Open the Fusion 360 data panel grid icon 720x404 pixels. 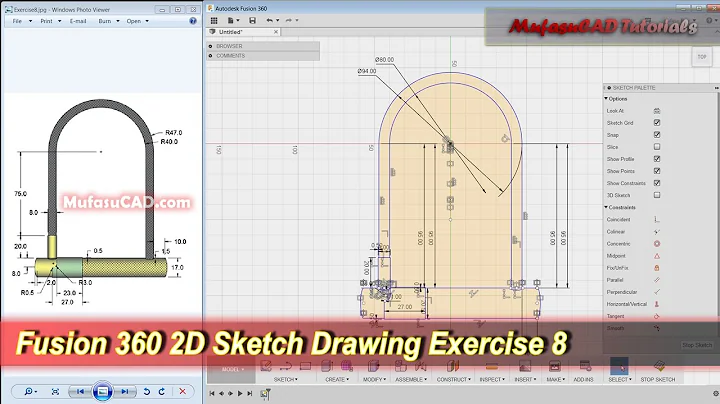click(214, 20)
